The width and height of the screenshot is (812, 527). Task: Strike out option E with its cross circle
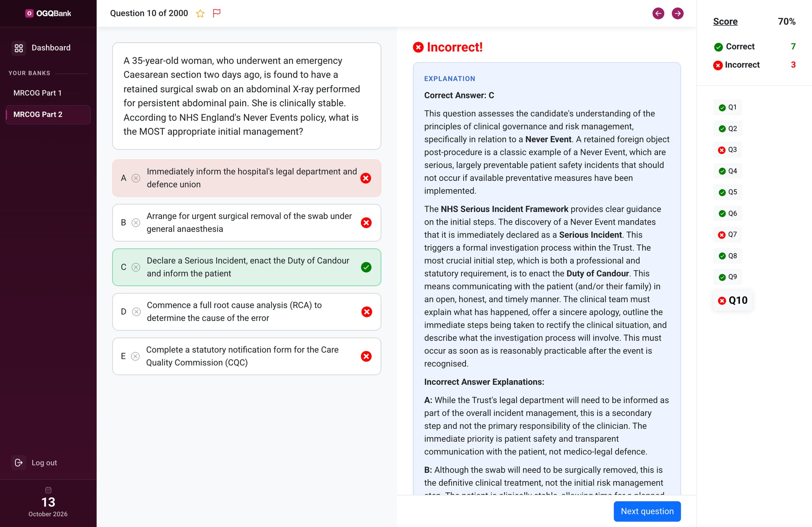click(135, 356)
